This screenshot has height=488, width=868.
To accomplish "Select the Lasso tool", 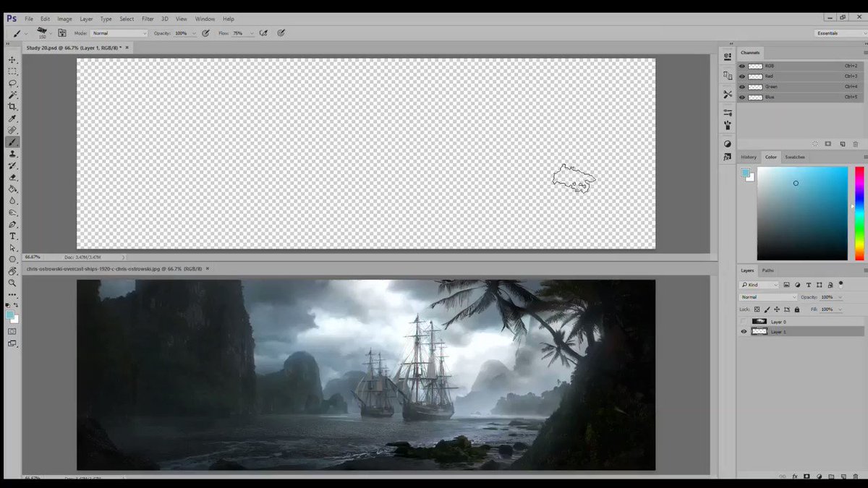I will (x=12, y=83).
